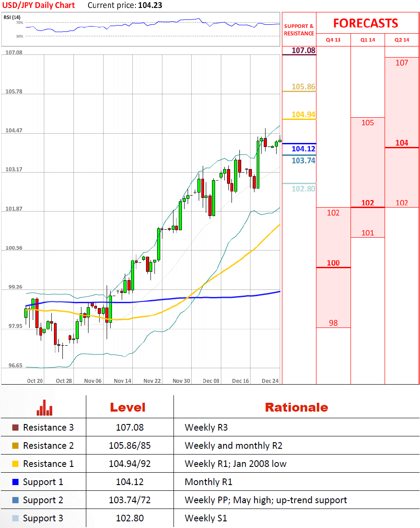
Task: Select the 104.94 level label on chart
Action: click(304, 115)
